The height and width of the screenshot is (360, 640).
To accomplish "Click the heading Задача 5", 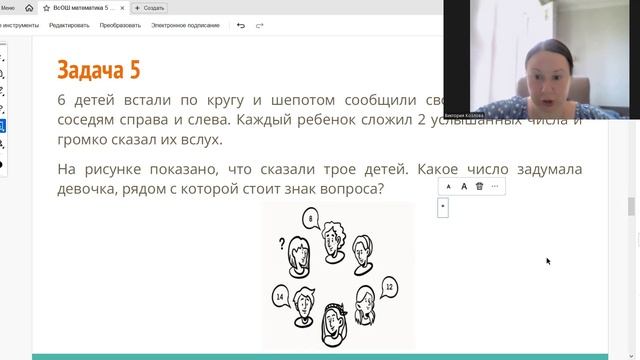I will tap(99, 69).
